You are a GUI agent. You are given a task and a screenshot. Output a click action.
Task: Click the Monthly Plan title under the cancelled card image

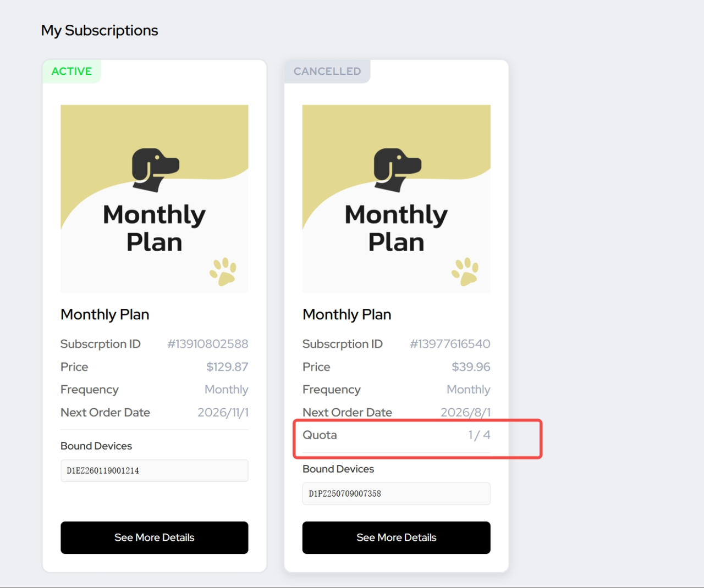click(347, 314)
